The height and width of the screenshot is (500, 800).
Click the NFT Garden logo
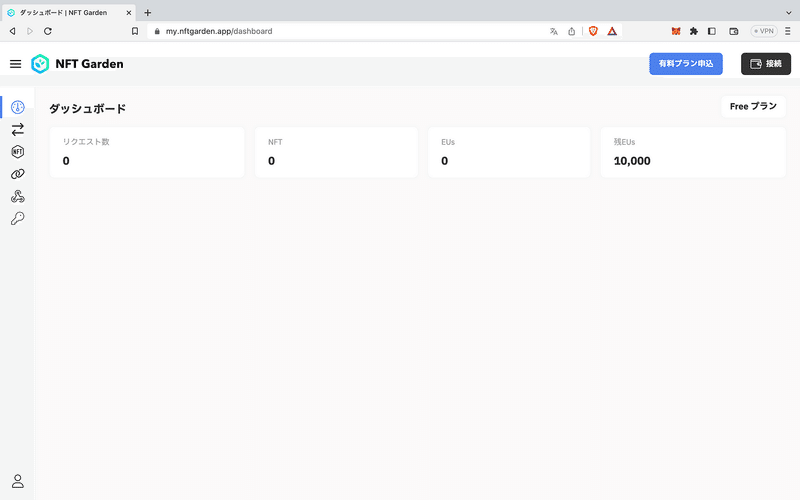click(77, 64)
